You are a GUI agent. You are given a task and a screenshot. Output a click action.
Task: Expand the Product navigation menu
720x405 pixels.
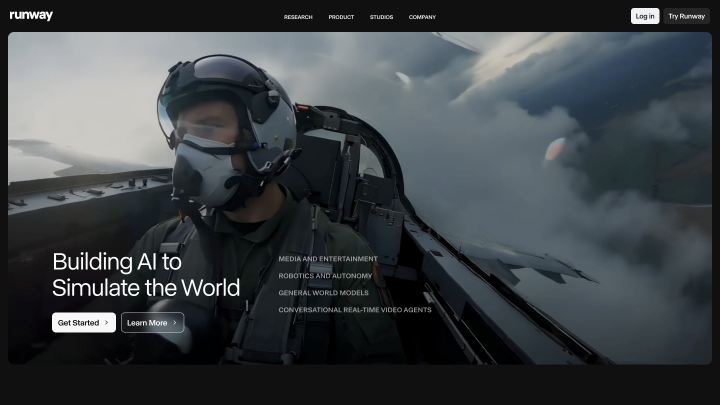341,17
